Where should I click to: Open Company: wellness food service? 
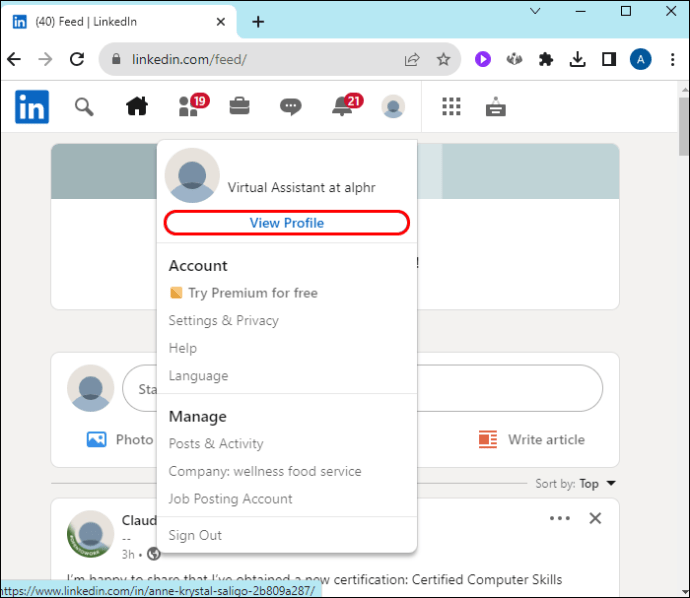point(265,471)
